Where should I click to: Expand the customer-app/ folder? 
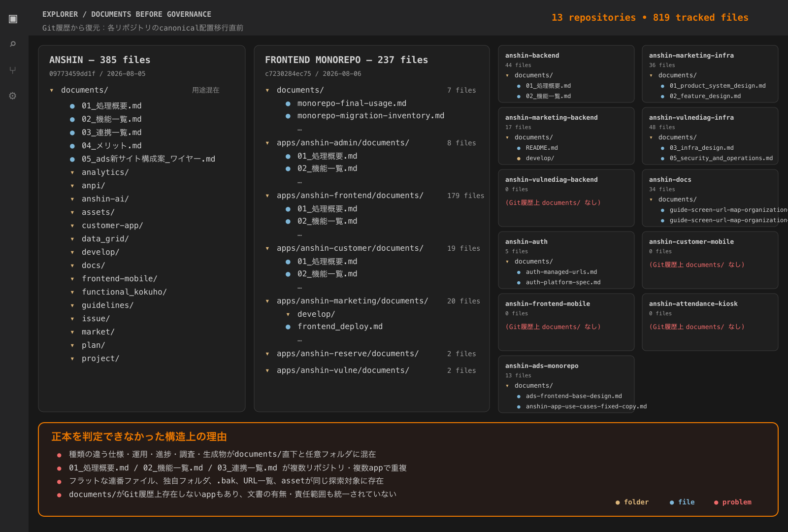coord(72,226)
